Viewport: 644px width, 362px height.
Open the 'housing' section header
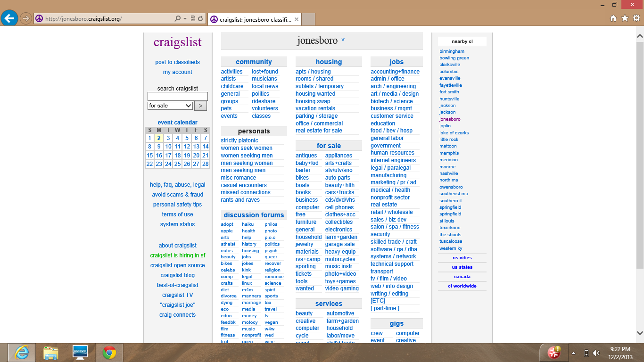329,62
